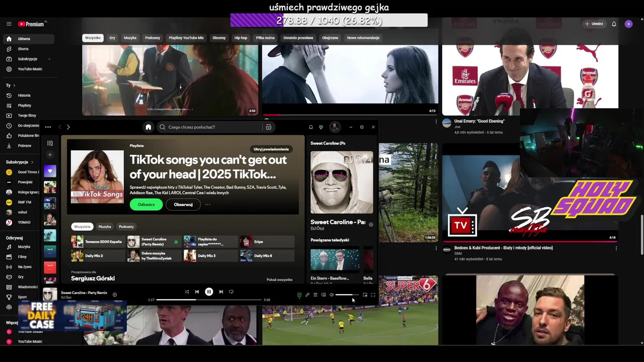Click Obserwuj button
Viewport: 644px width, 362px height.
coord(183,205)
